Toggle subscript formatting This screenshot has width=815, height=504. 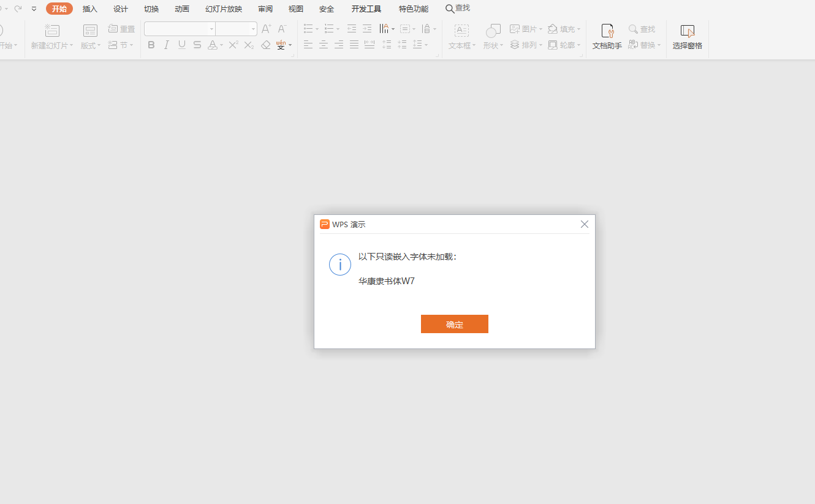pyautogui.click(x=249, y=45)
